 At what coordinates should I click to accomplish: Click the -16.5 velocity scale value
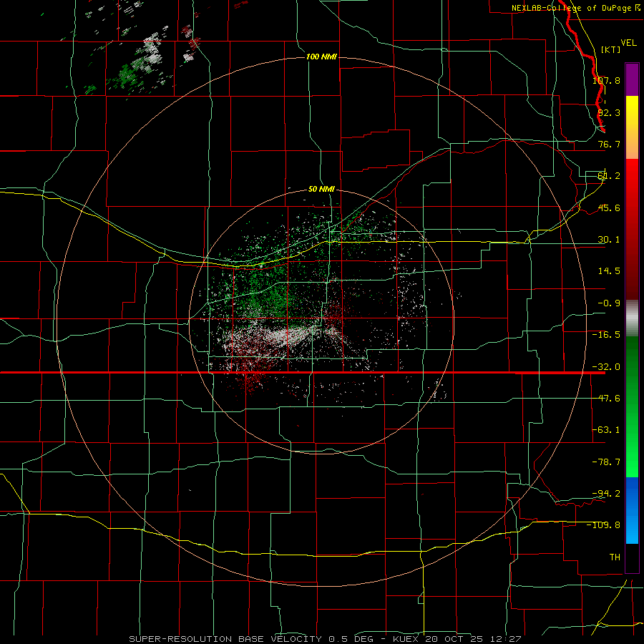click(x=606, y=335)
